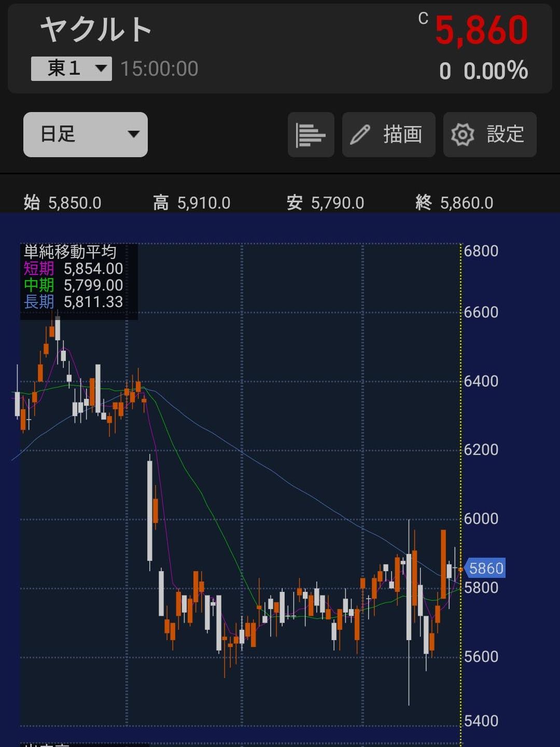Tap the 単純移動平均 legend title
This screenshot has width=560, height=747.
coord(70,252)
